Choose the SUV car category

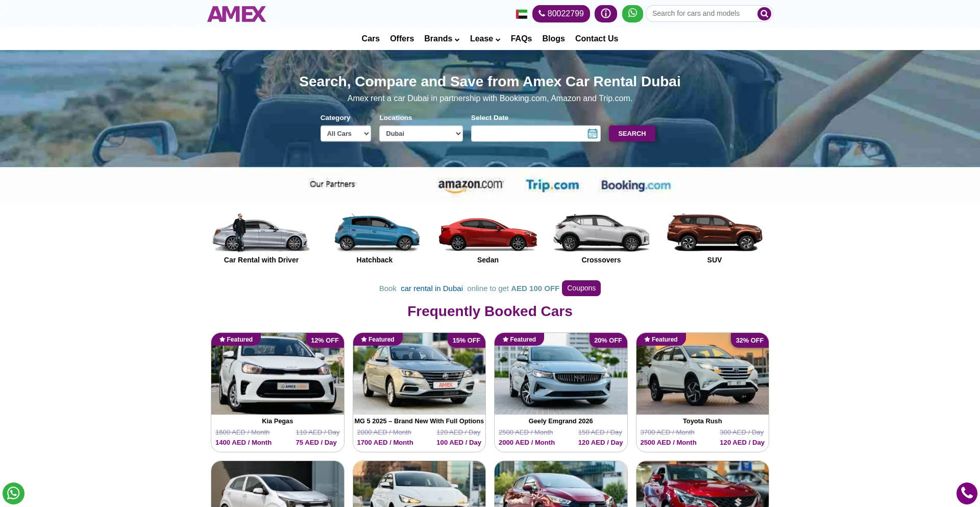(715, 238)
